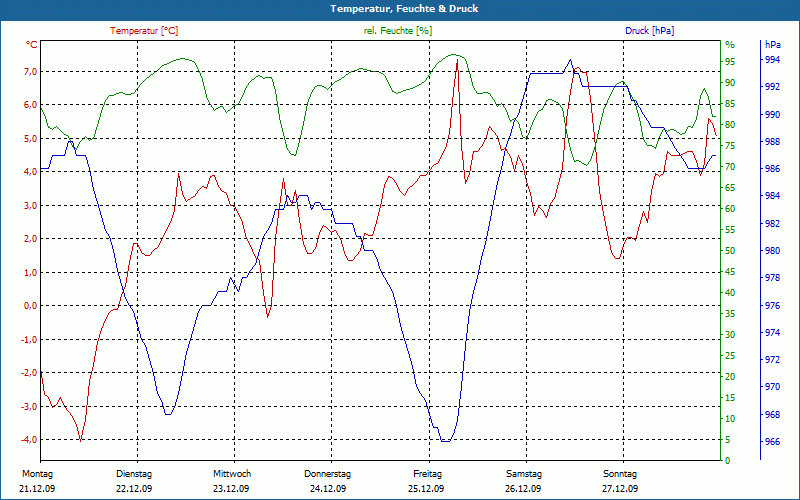Click the date '25.12.09'
Viewport: 800px width, 500px height.
click(426, 489)
